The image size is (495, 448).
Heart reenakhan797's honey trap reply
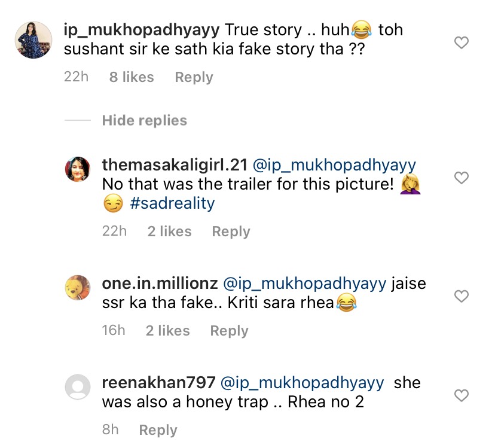[462, 395]
